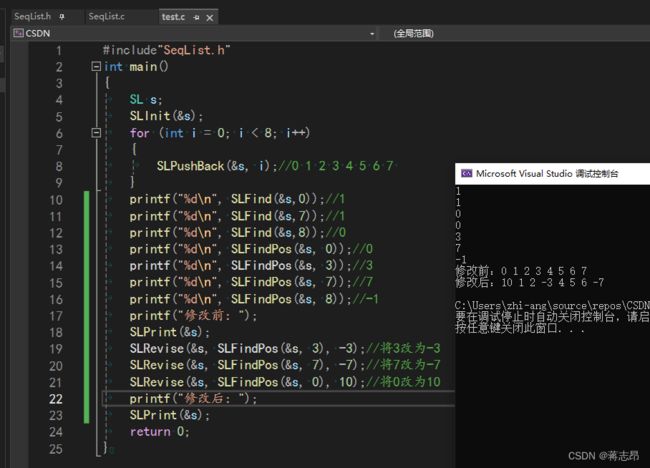Click the "-1" output line in the console
Viewport: 650px width, 468px height.
[x=461, y=260]
